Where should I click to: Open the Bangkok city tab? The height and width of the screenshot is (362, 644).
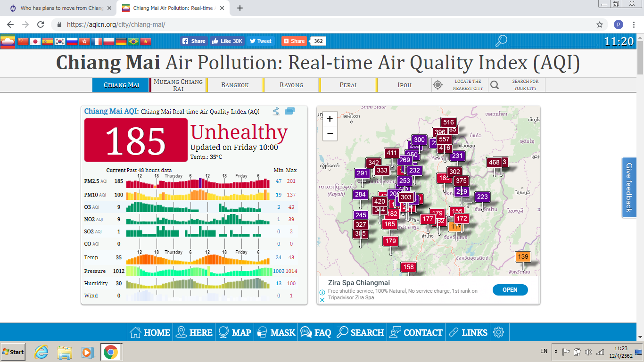235,85
